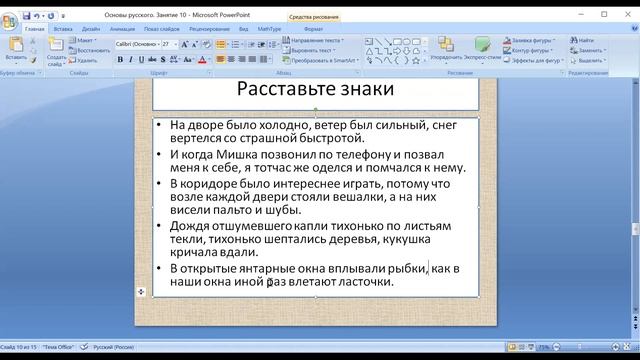640x360 pixels.
Task: Open the Calibri font name dropdown
Action: click(158, 44)
